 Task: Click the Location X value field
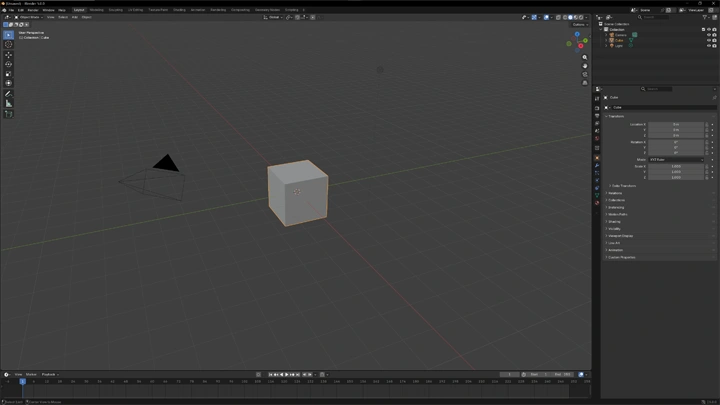pyautogui.click(x=676, y=124)
